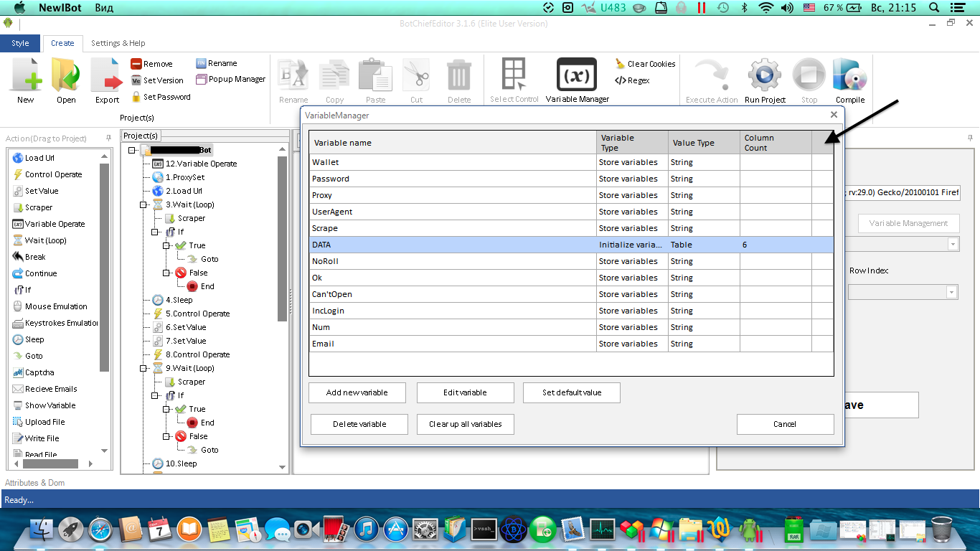Click the Run Project icon

(x=765, y=75)
